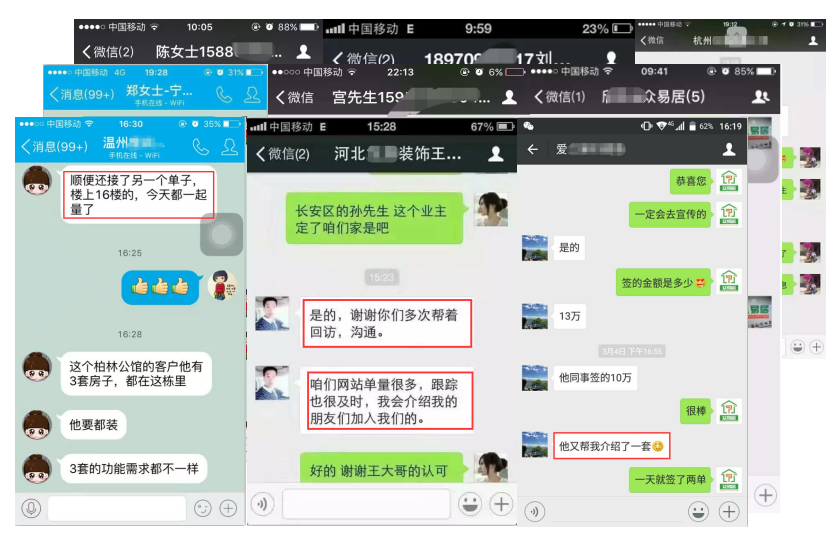This screenshot has width=836, height=538.
Task: Tap voice input icon in 河北 装饰 chat
Action: (263, 504)
